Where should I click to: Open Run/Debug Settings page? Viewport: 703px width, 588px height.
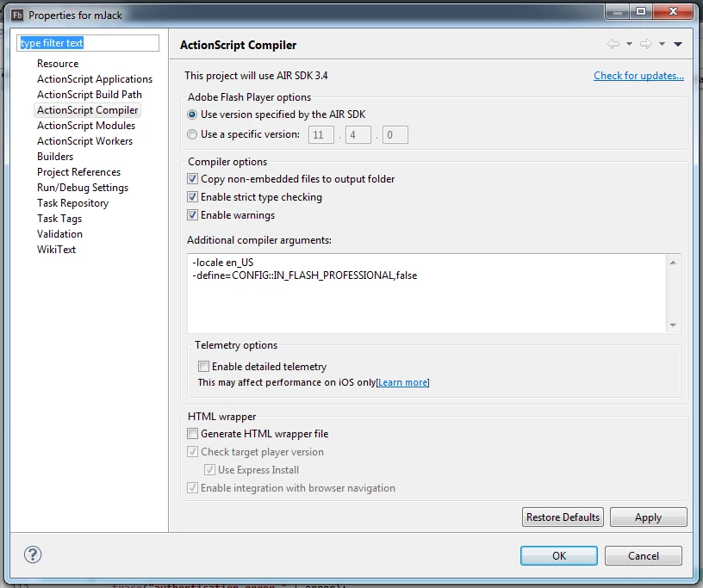(83, 188)
